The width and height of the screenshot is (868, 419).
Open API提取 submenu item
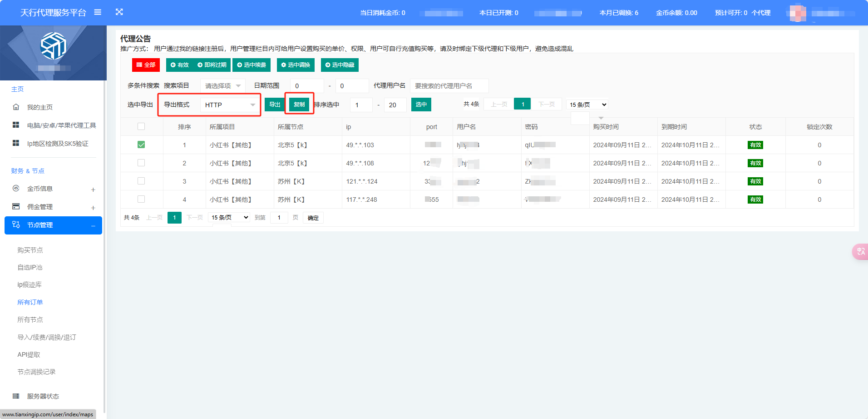tap(29, 354)
